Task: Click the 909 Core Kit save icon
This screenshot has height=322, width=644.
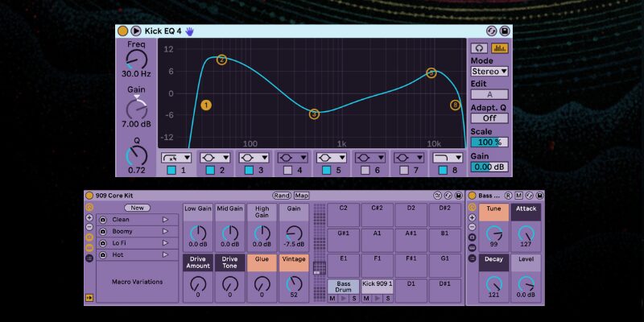Action: coord(459,196)
